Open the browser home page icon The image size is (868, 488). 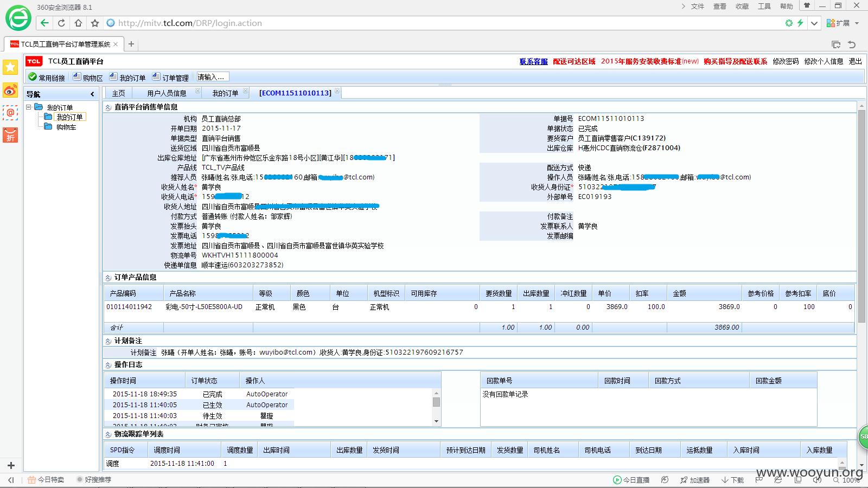click(78, 23)
